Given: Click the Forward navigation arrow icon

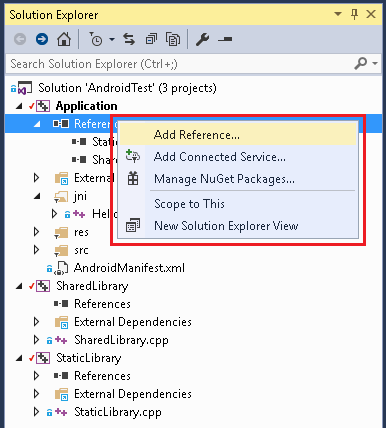Looking at the screenshot, I should point(42,39).
